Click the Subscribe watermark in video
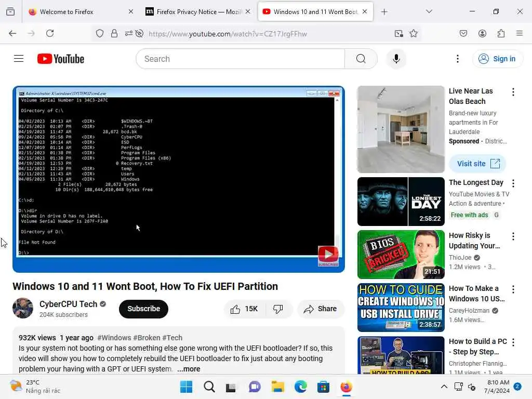 pos(328,256)
